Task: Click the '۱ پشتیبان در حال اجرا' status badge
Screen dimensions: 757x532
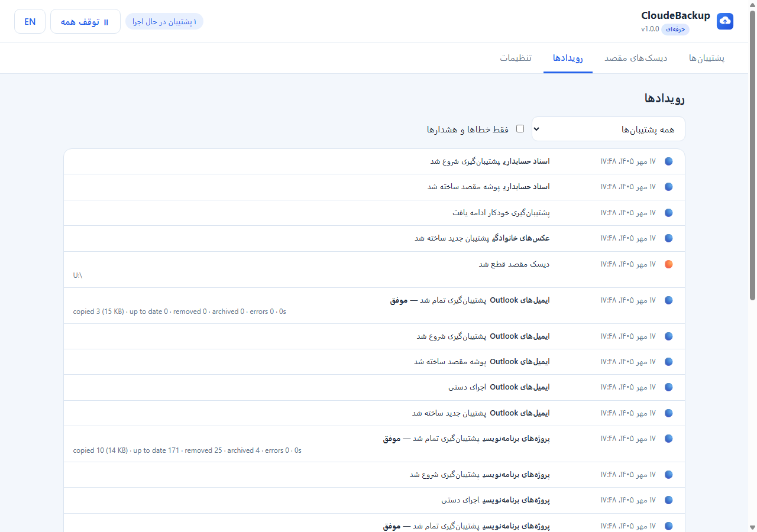Action: pos(164,22)
